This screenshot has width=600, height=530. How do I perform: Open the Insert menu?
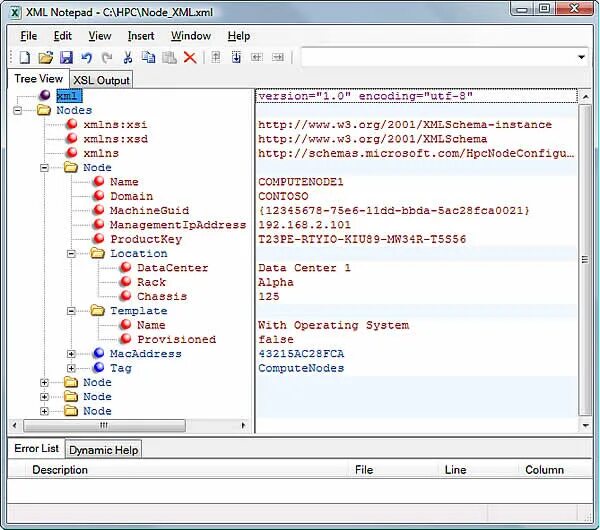141,36
